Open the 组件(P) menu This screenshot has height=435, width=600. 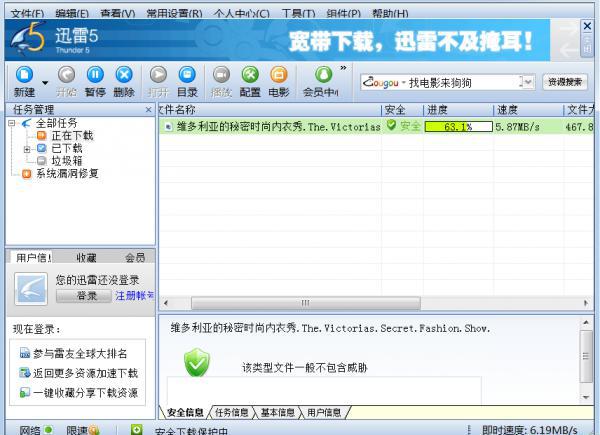343,14
